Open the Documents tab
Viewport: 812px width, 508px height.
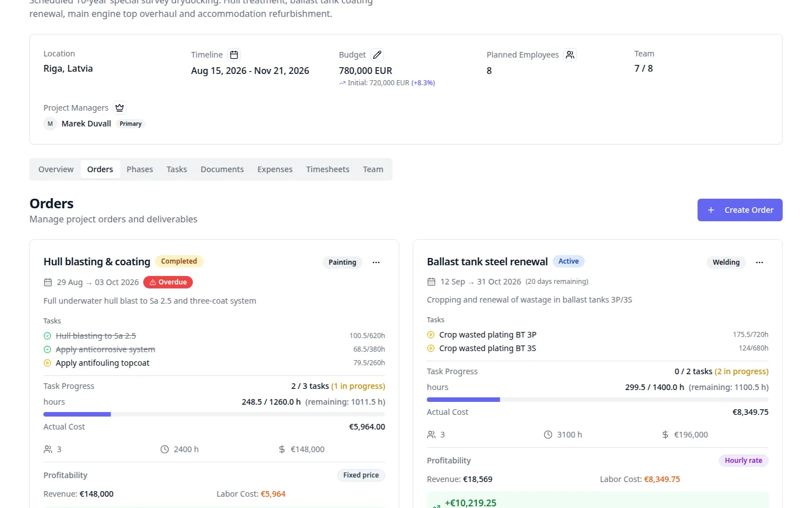[x=222, y=169]
